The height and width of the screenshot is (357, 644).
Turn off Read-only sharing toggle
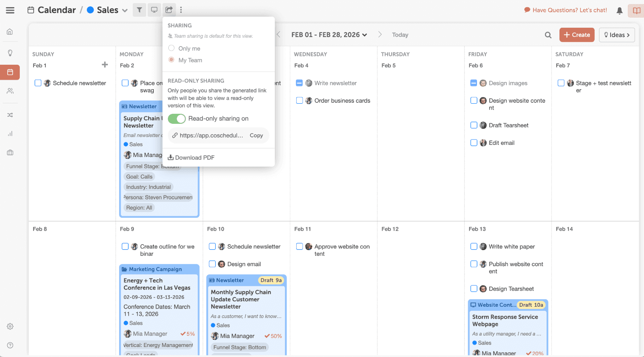(x=177, y=119)
